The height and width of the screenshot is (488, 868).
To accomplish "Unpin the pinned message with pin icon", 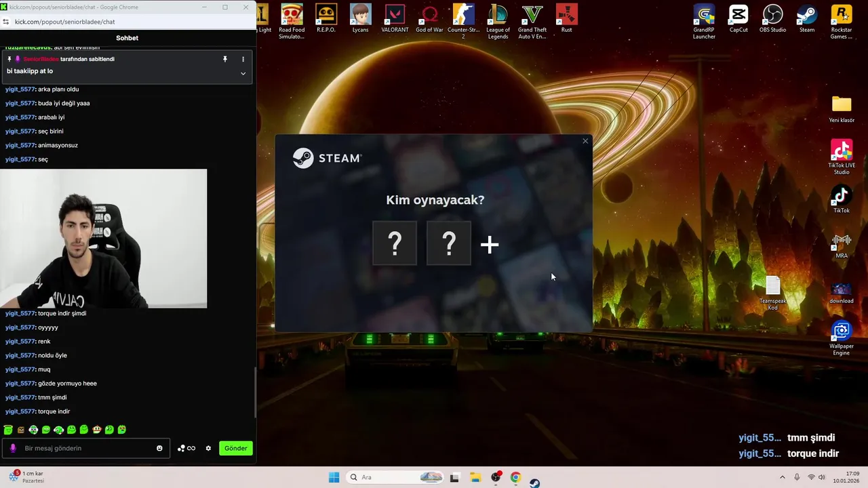I will point(225,59).
